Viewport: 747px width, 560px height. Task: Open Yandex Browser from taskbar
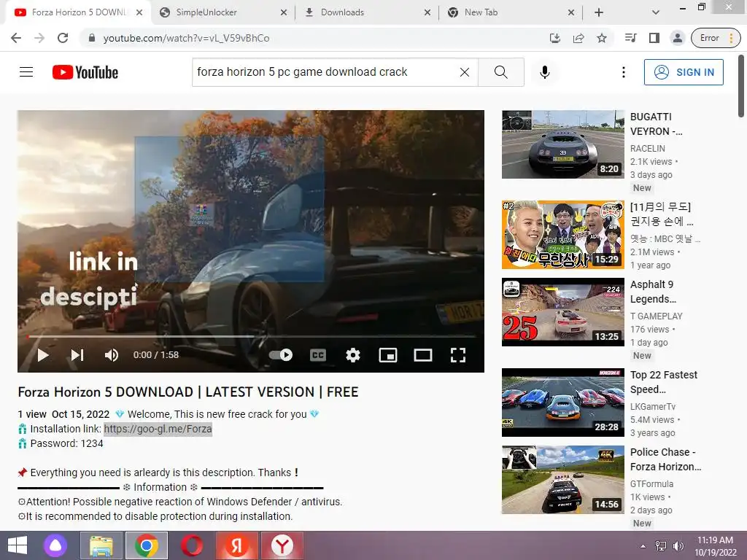pos(282,545)
